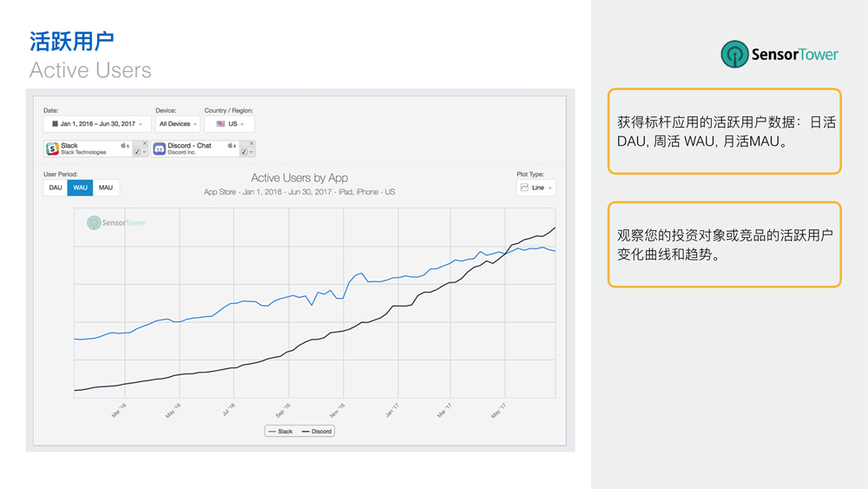Open the Date range dropdown
The image size is (868, 489).
pyautogui.click(x=96, y=124)
